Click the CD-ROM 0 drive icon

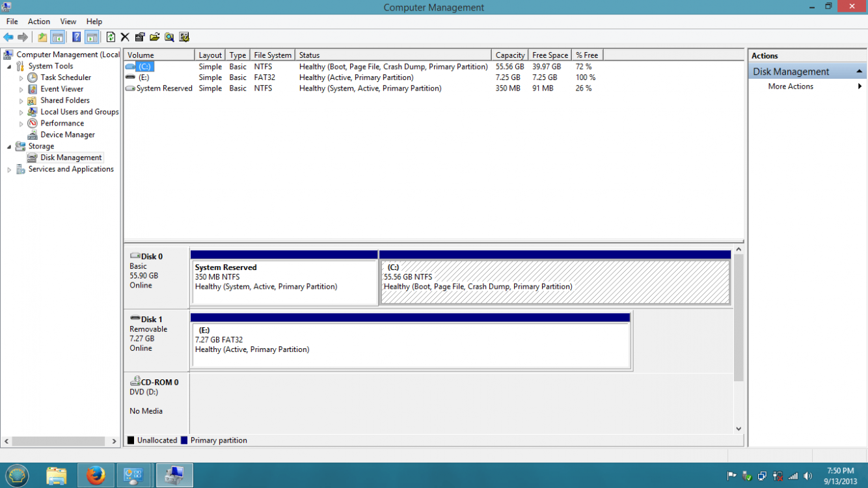[x=135, y=382]
